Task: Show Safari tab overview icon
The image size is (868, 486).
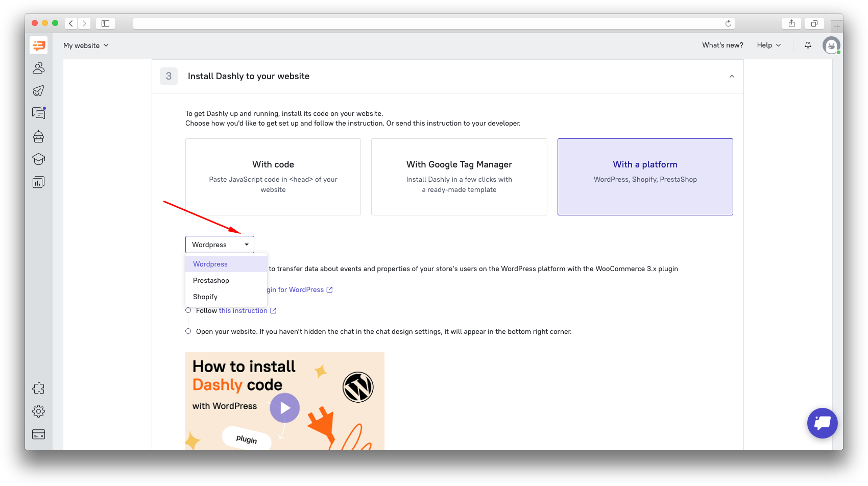Action: [x=814, y=23]
